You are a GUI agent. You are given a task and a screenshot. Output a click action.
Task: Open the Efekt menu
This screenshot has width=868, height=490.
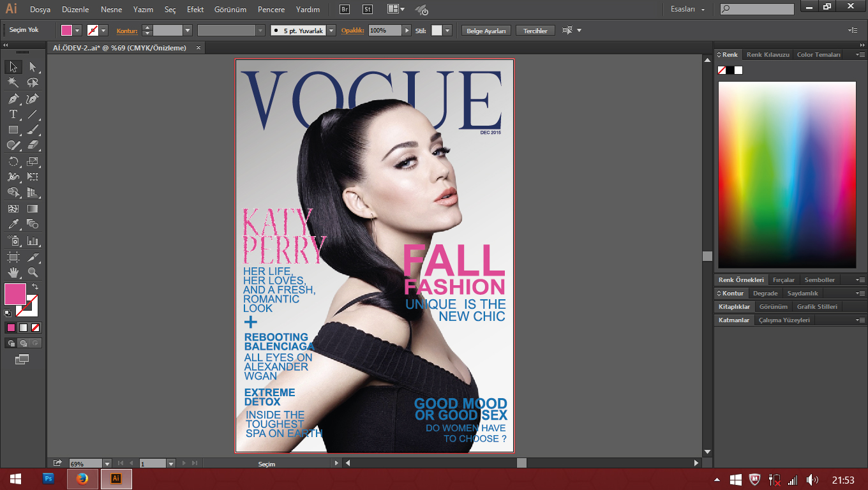point(195,10)
